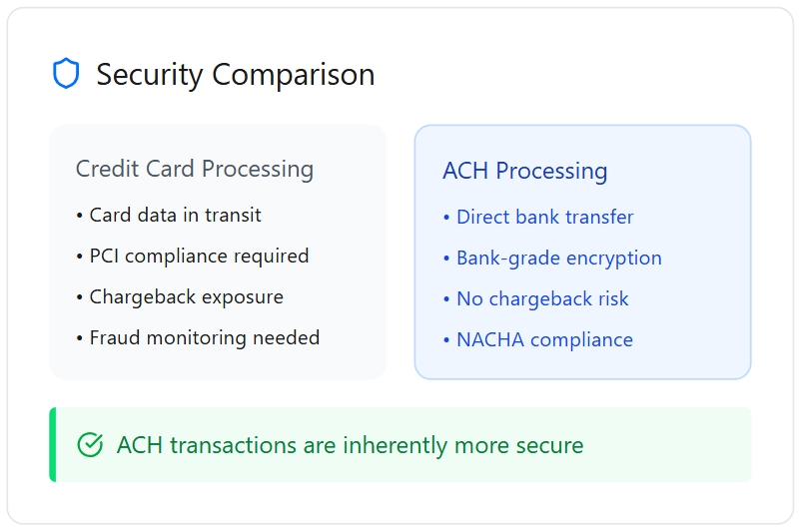
Task: Click the Direct bank transfer item
Action: click(544, 218)
